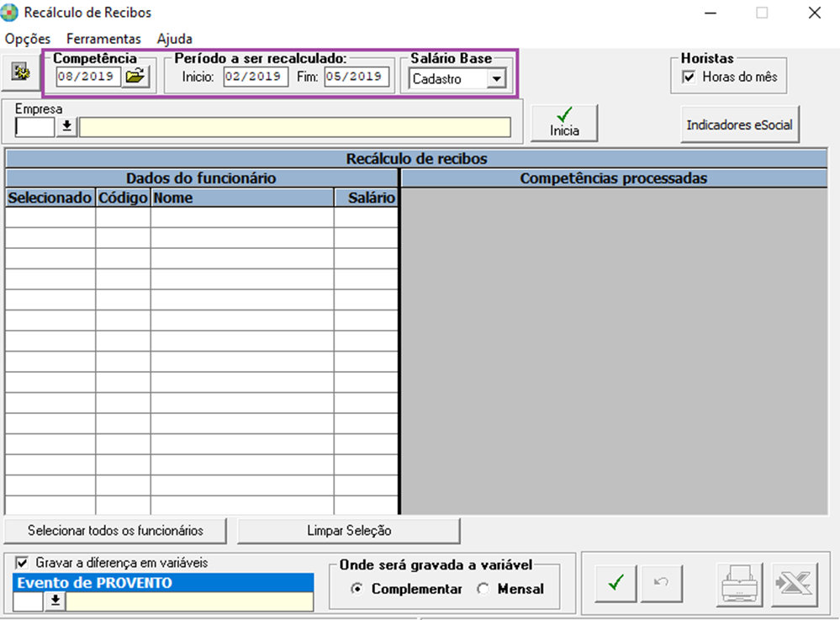Click the Evento de PROVENTO code field
Screen dimensions: 840x620
pos(28,601)
